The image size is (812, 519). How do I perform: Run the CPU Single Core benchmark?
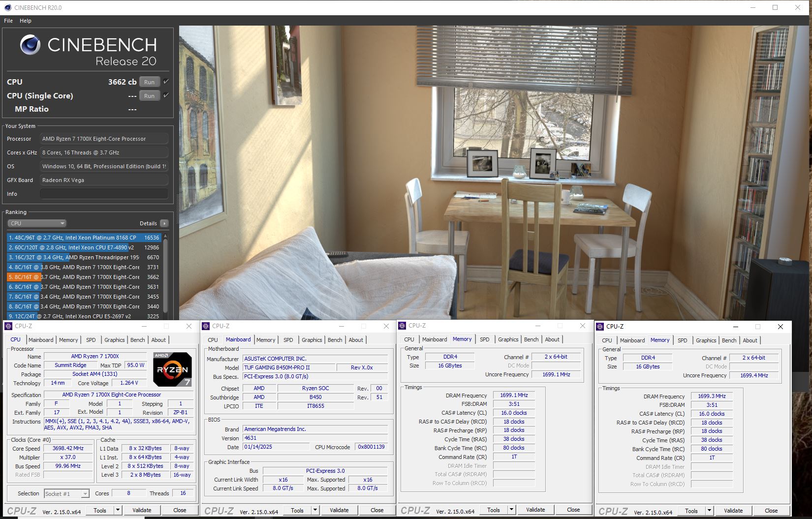pos(150,96)
